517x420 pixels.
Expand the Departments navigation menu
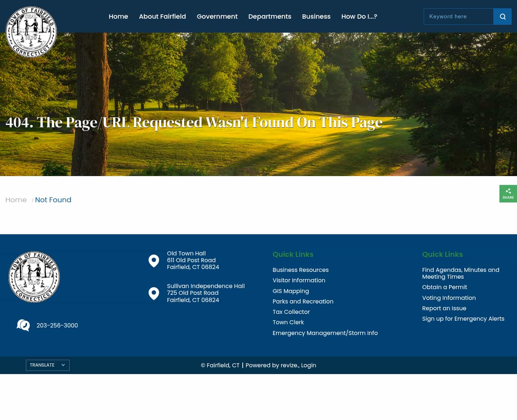pos(270,16)
